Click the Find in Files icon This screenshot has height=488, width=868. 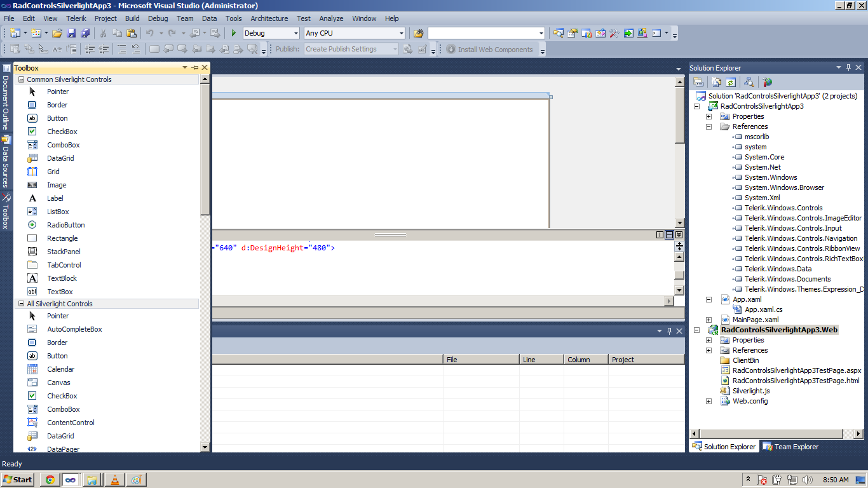[418, 33]
